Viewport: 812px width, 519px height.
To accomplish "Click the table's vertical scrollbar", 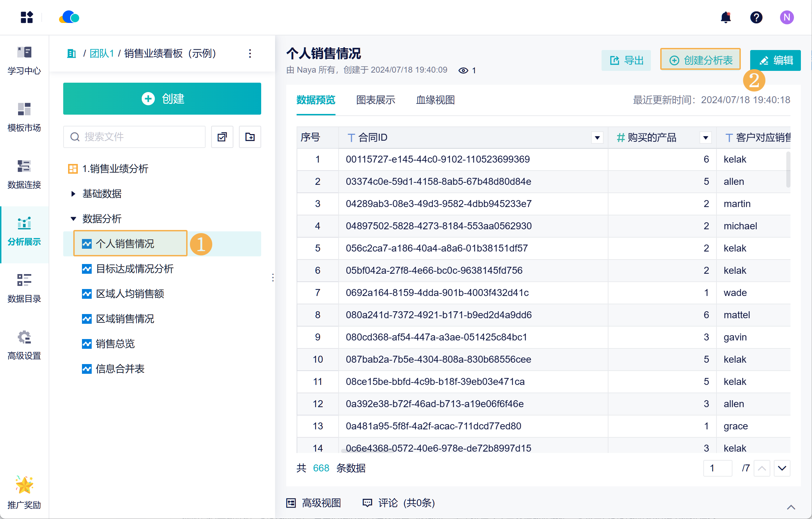I will [788, 170].
